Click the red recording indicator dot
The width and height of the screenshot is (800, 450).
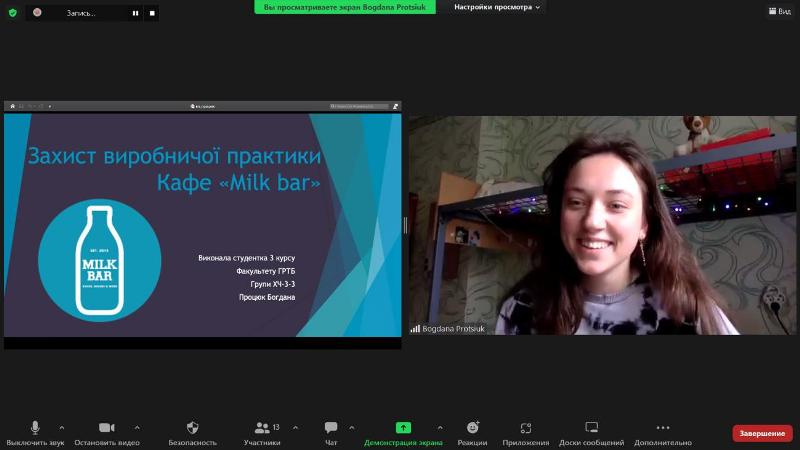click(37, 12)
